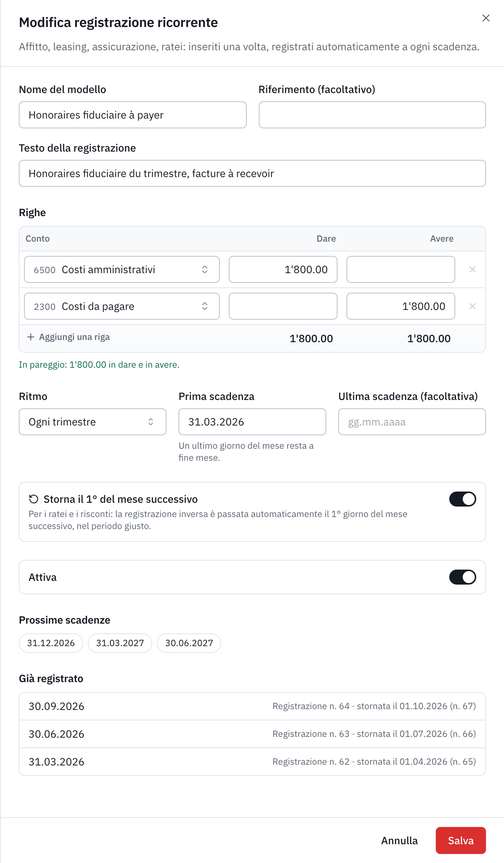Focus the empty Dare field for account 2300
This screenshot has height=863, width=504.
[283, 306]
